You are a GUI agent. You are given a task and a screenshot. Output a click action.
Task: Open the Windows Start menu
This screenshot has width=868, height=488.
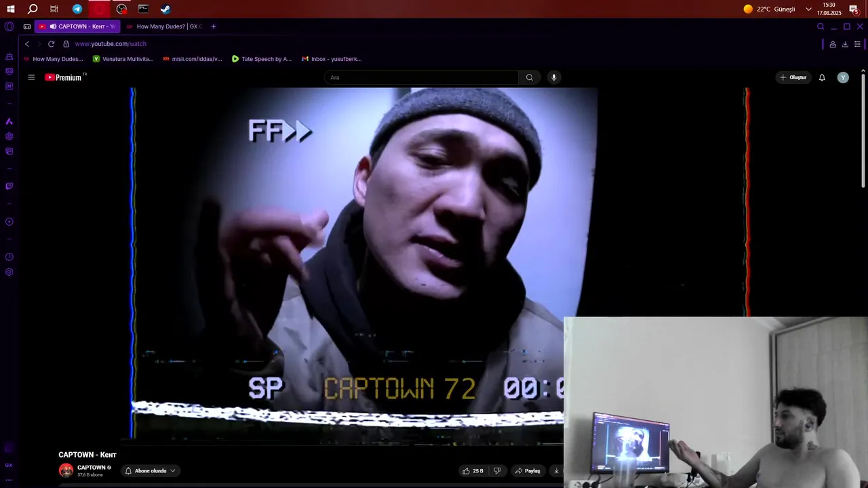[10, 9]
